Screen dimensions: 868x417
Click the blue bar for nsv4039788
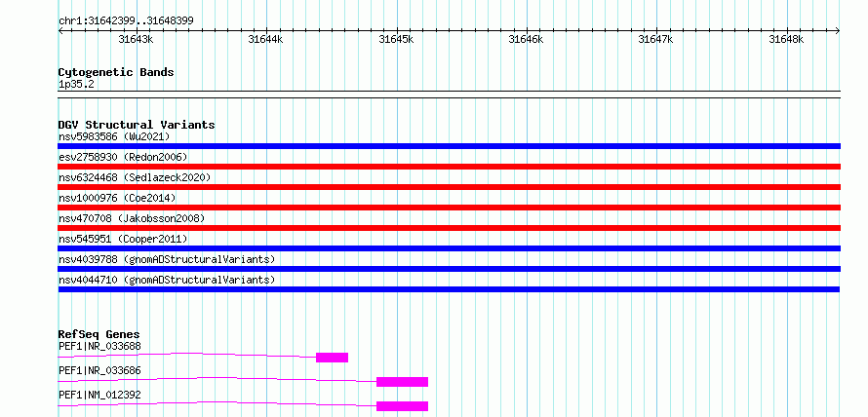click(449, 269)
